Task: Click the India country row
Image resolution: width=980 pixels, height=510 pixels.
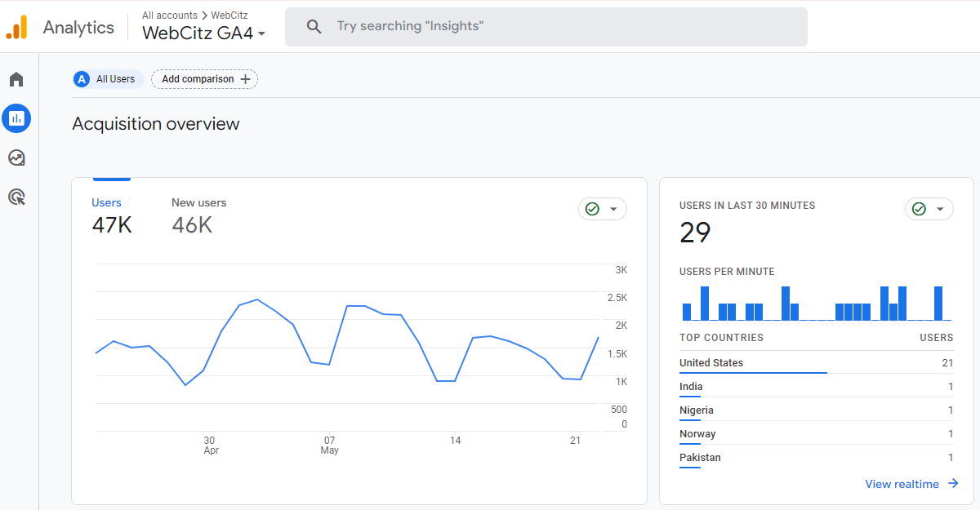Action: point(816,387)
